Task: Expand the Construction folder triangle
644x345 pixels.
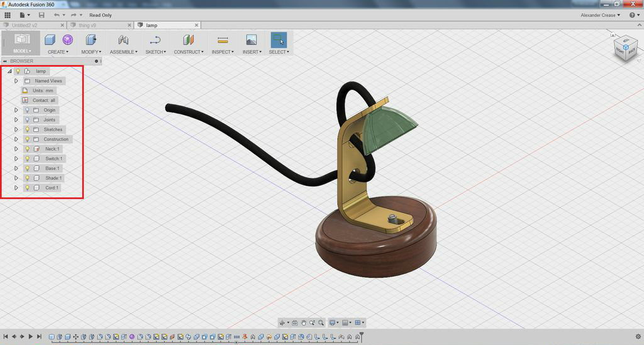Action: (16, 140)
